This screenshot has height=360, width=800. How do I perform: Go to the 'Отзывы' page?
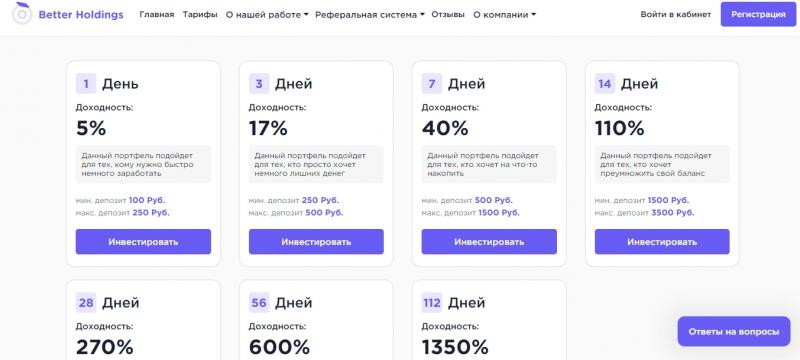pos(448,15)
